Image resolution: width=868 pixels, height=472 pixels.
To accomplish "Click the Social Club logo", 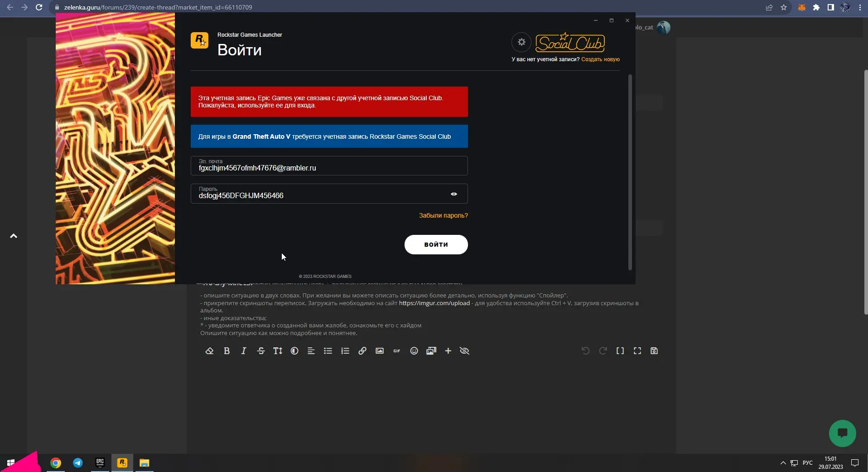I will (x=570, y=43).
